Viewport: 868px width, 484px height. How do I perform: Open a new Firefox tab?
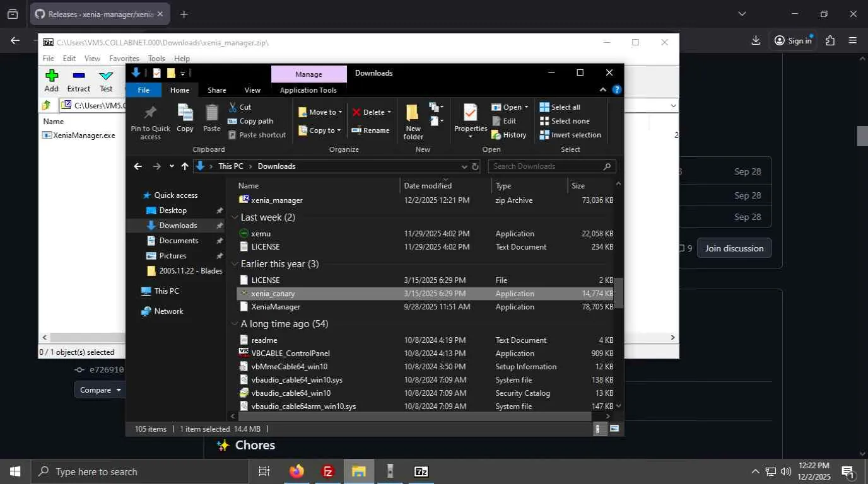(184, 14)
